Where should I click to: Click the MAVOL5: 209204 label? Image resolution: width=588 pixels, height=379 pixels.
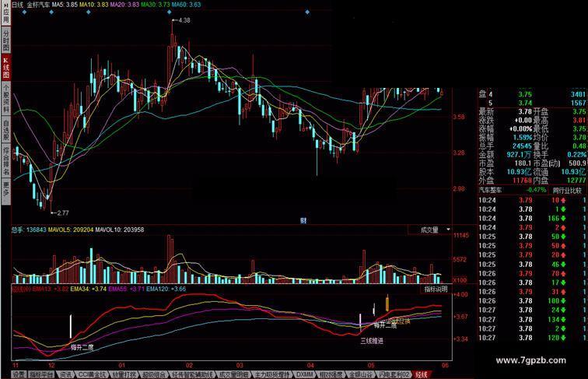click(x=71, y=230)
